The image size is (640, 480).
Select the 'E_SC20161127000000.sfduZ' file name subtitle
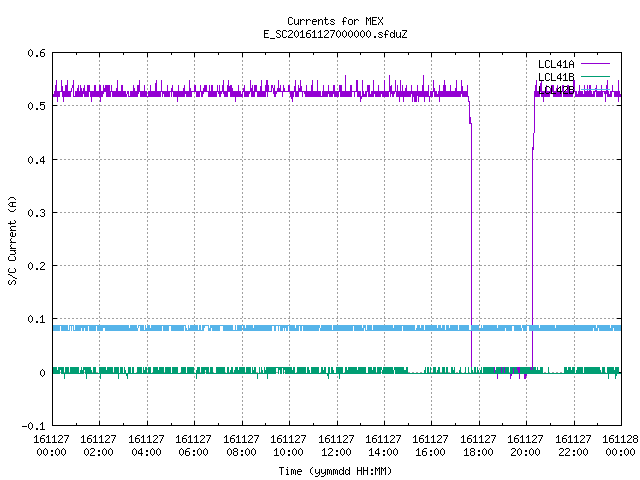335,34
